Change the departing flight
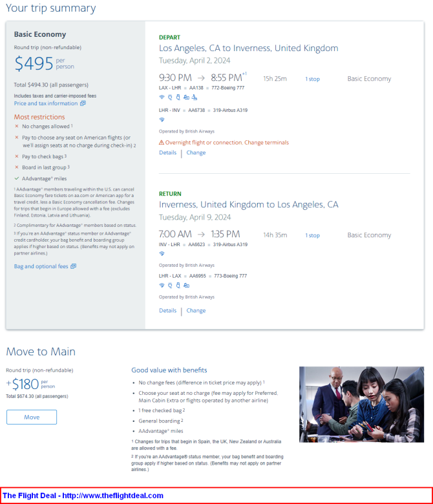The width and height of the screenshot is (433, 504). pos(196,152)
